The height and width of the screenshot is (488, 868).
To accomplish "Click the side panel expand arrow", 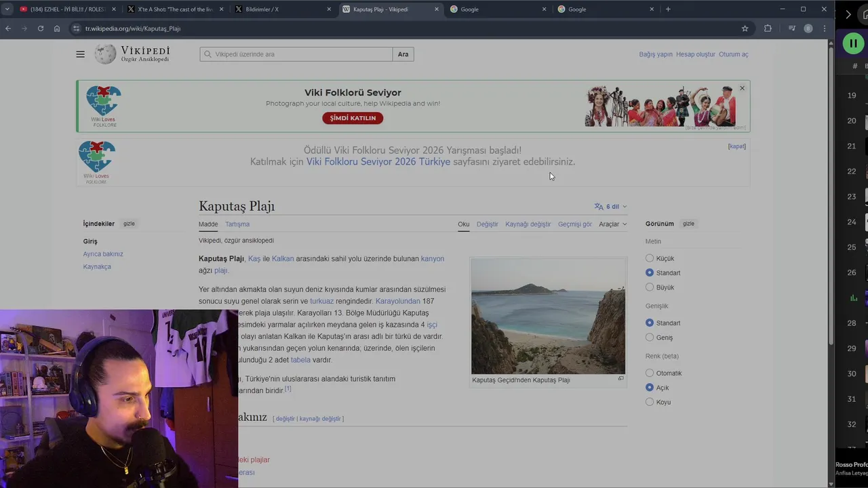I will tap(848, 15).
